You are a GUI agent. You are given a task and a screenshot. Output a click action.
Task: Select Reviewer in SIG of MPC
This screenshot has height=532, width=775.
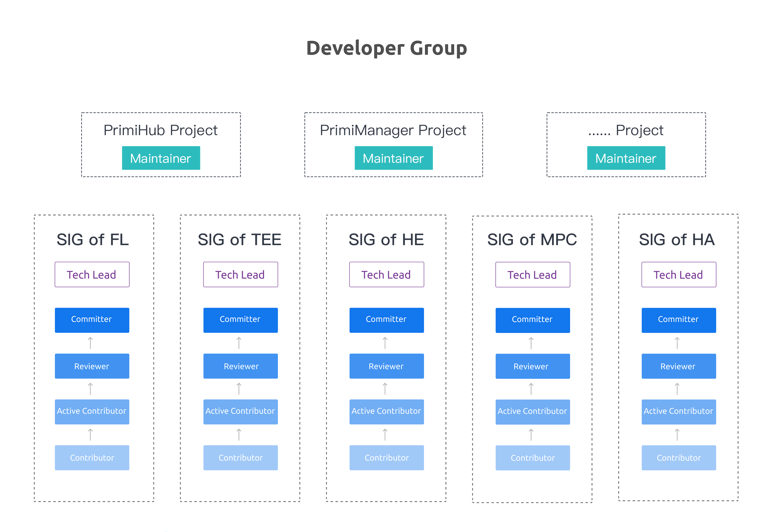(x=533, y=366)
